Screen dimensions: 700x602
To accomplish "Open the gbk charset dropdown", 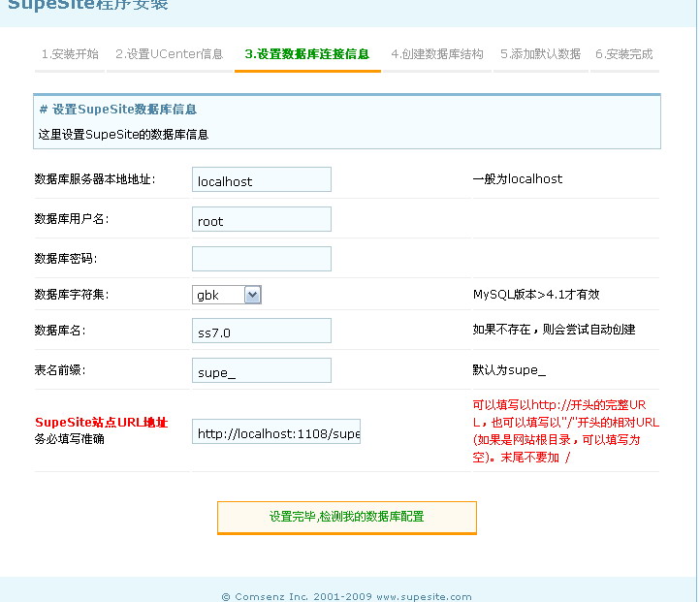I will point(227,295).
